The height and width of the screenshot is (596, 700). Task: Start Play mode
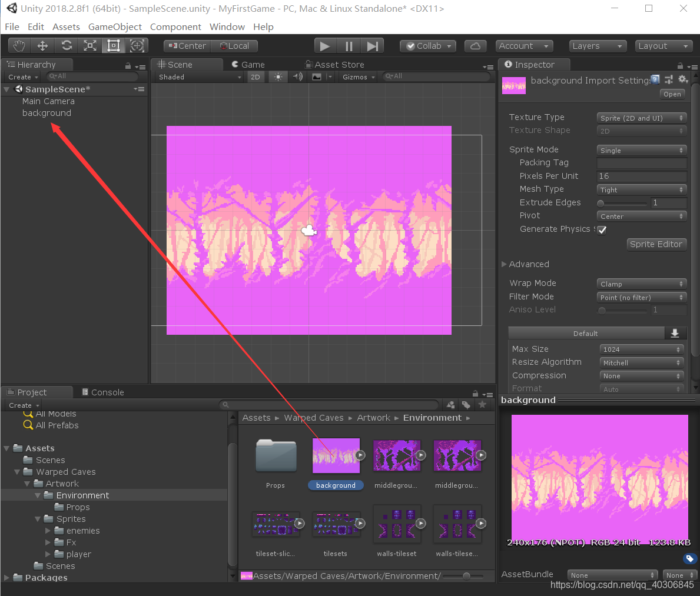coord(325,46)
